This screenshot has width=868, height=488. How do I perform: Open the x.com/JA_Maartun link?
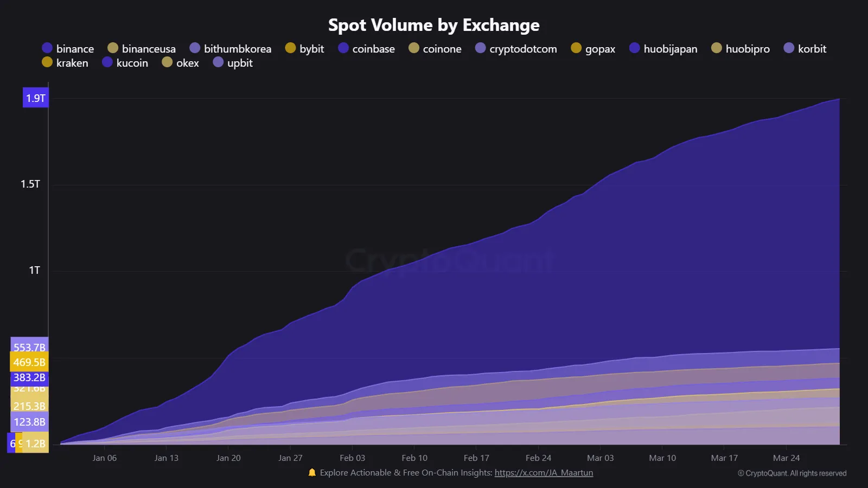(543, 472)
